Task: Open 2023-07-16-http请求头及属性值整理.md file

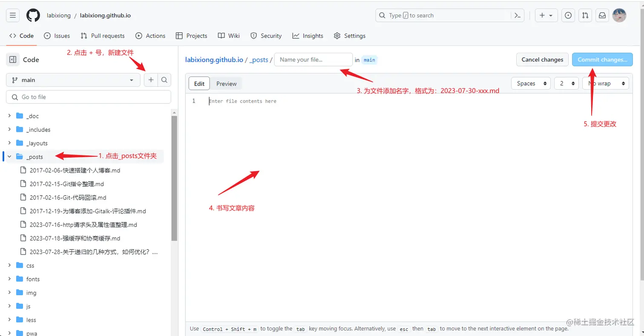Action: (x=83, y=225)
